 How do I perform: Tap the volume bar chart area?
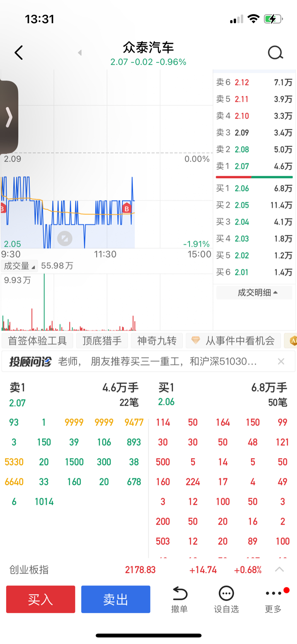pyautogui.click(x=106, y=302)
